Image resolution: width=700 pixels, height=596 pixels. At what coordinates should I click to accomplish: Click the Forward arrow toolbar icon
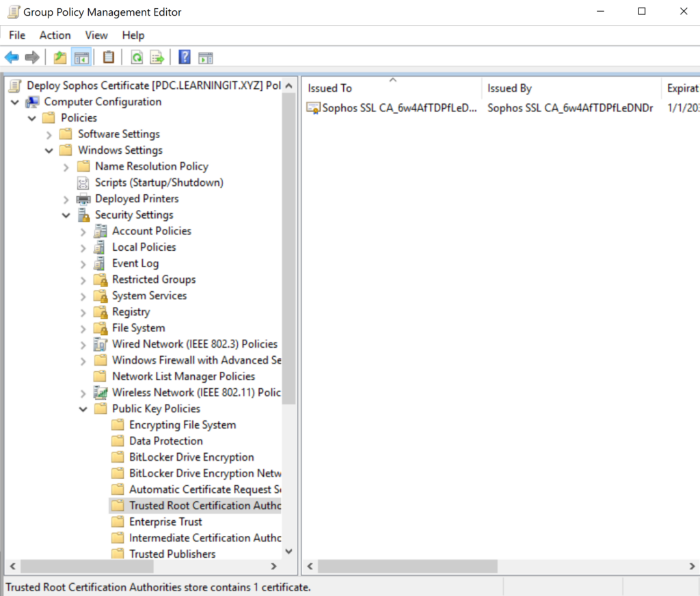(32, 57)
